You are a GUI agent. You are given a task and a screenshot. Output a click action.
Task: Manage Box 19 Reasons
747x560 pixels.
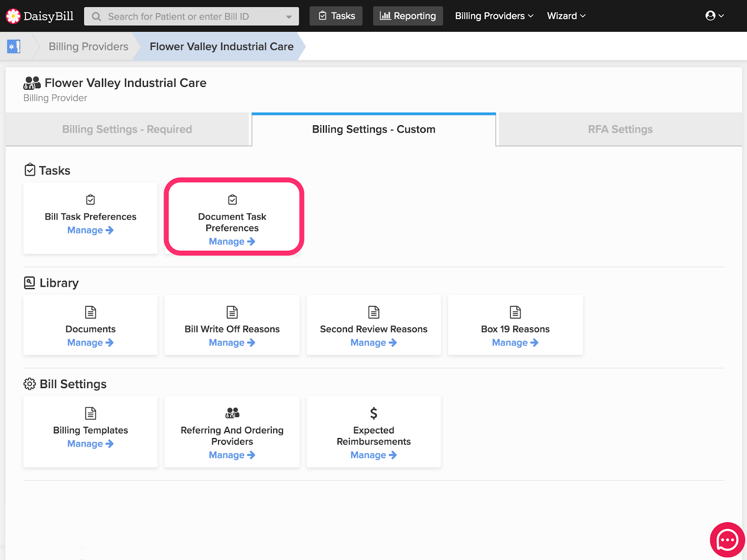pyautogui.click(x=515, y=343)
